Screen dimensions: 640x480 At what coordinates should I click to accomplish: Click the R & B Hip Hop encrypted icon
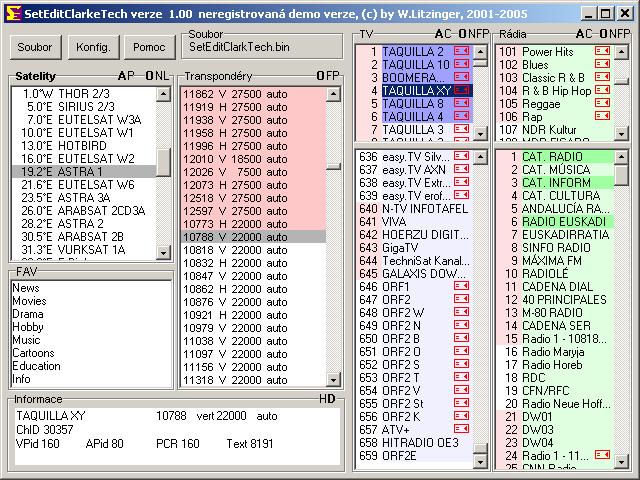602,90
